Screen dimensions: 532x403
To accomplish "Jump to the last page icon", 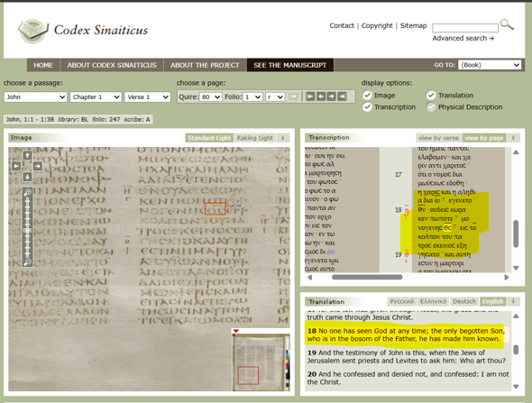I will point(342,96).
